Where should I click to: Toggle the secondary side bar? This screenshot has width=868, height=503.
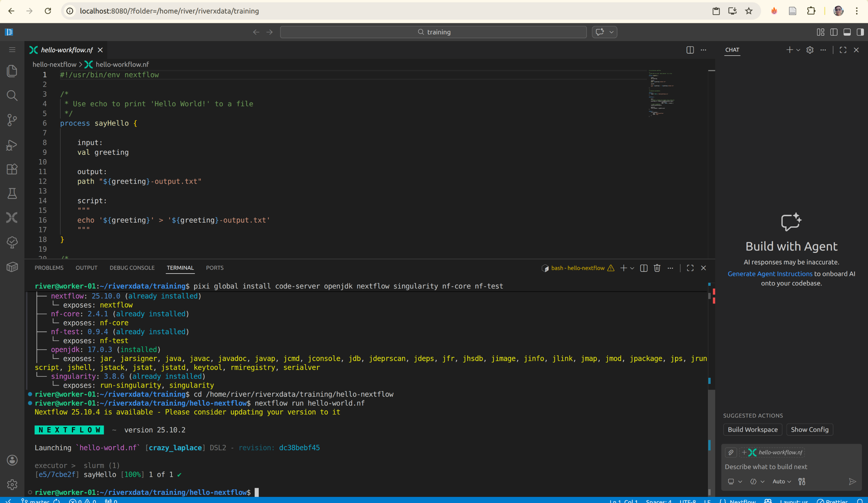coord(860,32)
